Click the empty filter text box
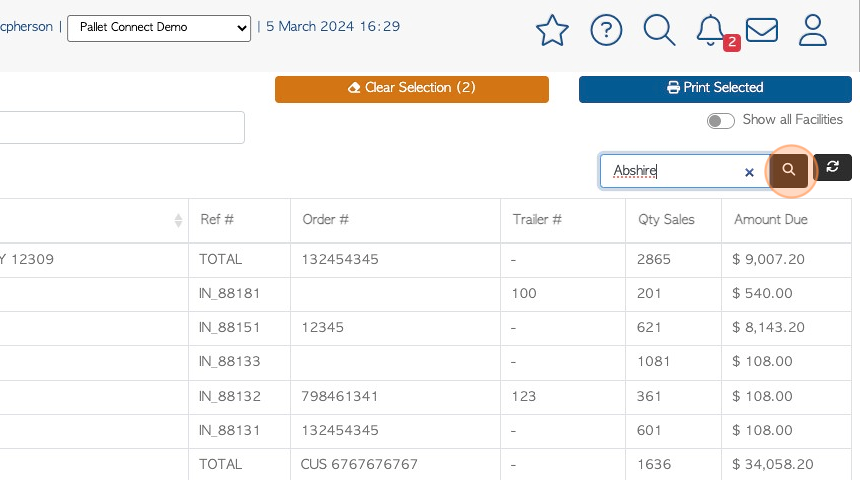The width and height of the screenshot is (860, 480). pyautogui.click(x=121, y=127)
